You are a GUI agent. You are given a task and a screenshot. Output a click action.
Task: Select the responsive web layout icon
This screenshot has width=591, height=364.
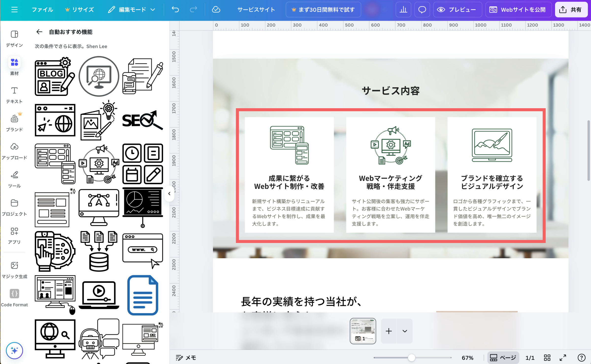point(55,164)
